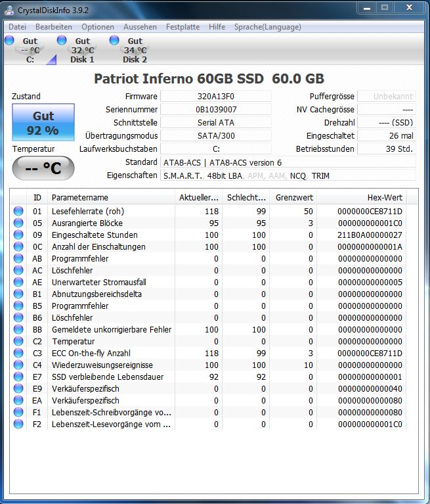The width and height of the screenshot is (430, 504).
Task: Open the Aussehen menu
Action: tap(140, 27)
